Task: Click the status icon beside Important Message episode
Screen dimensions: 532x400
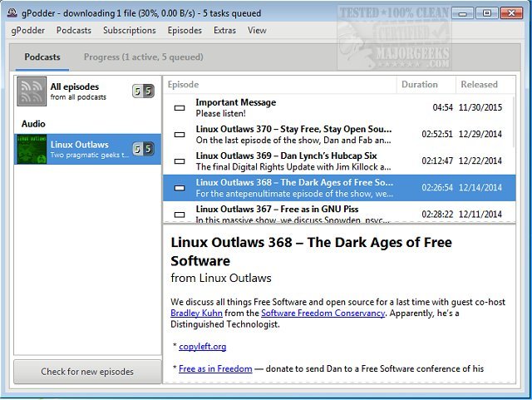Action: point(180,108)
